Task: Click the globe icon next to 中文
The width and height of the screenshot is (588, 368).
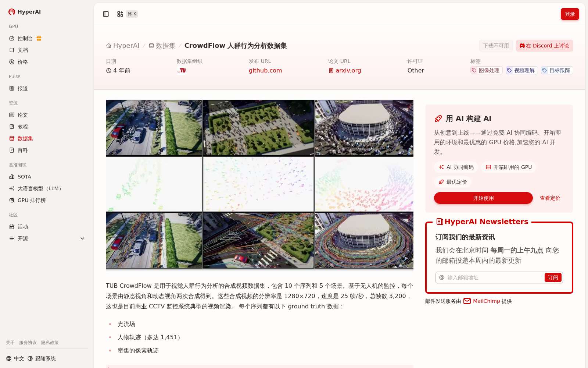Action: click(x=9, y=358)
